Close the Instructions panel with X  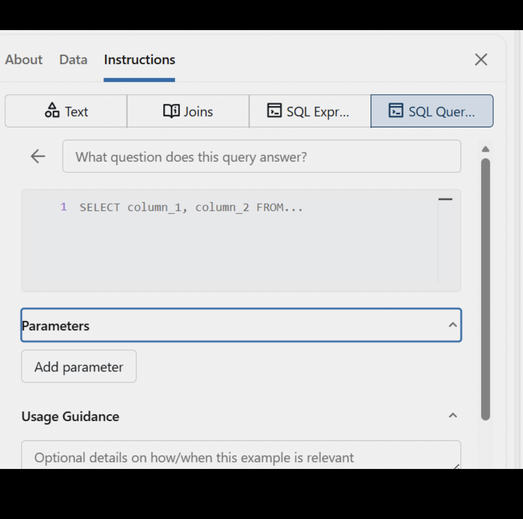[x=481, y=60]
